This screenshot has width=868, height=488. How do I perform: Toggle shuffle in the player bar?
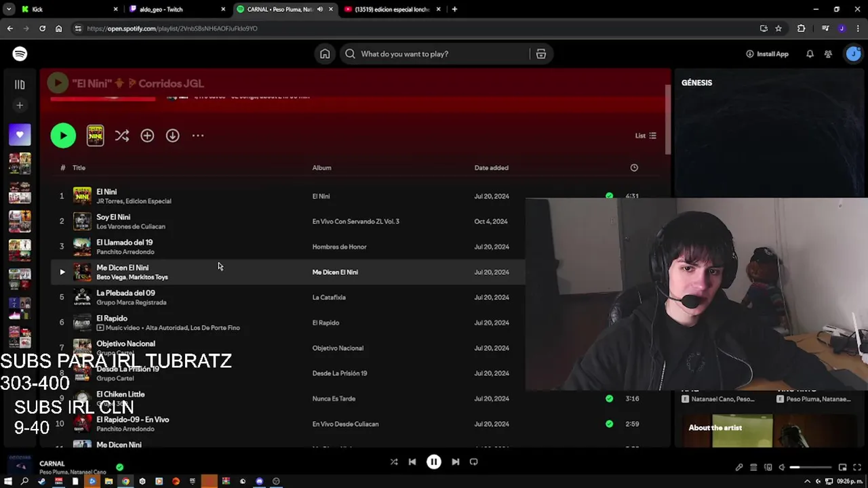tap(394, 462)
